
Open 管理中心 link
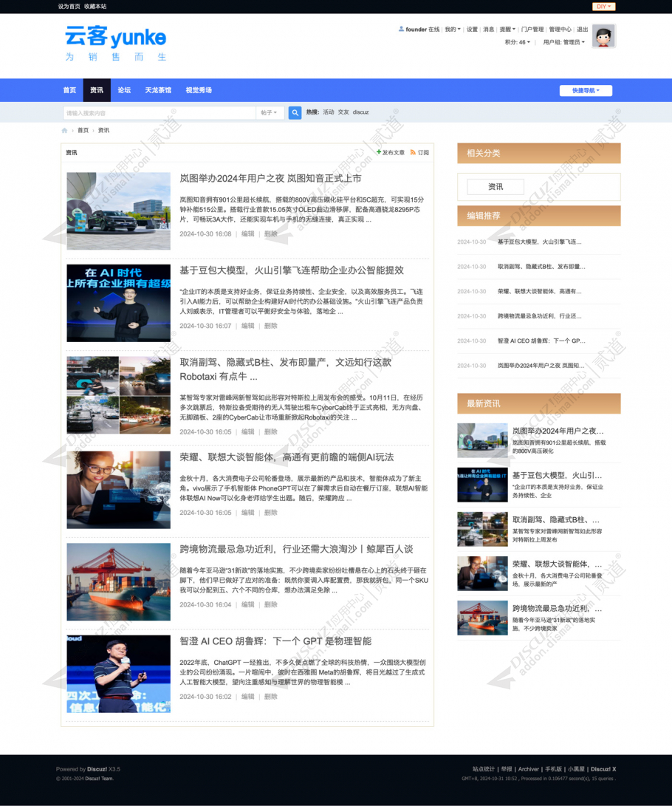click(560, 30)
